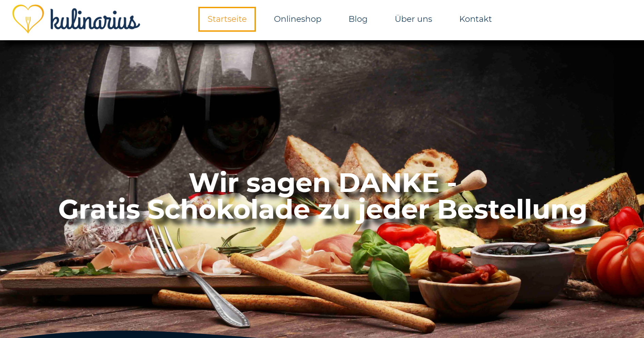644x338 pixels.
Task: Click the "Gratis Schokolade zu jeder Bestellung" text
Action: pos(322,210)
